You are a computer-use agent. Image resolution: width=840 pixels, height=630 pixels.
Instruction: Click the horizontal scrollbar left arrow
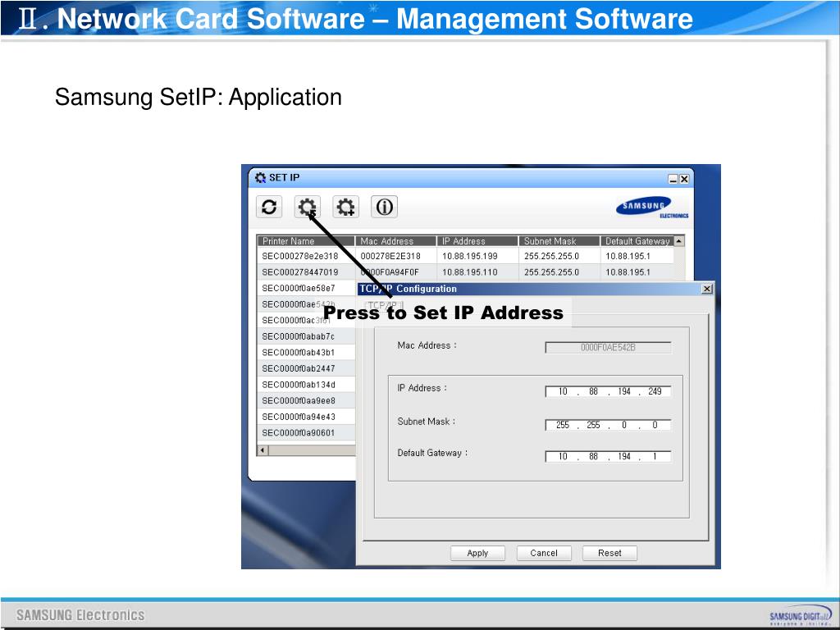(x=262, y=450)
